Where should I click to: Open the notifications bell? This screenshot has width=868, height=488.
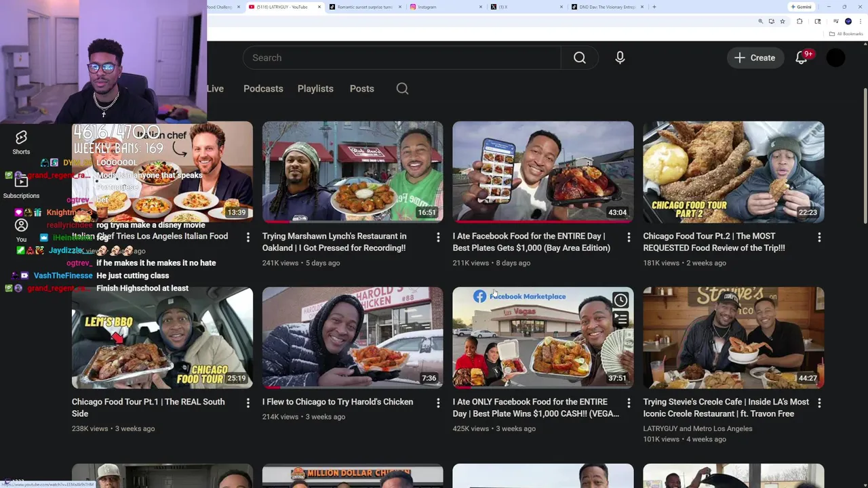[x=802, y=58]
